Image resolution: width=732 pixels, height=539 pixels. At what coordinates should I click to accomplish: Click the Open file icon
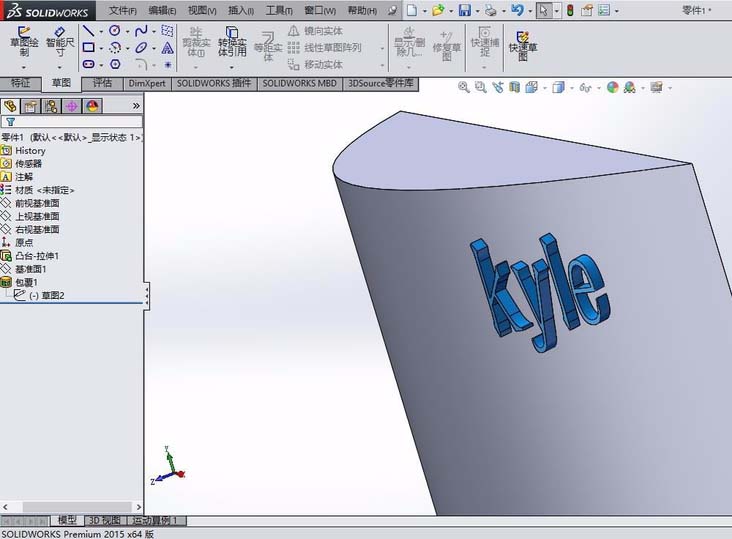tap(438, 10)
